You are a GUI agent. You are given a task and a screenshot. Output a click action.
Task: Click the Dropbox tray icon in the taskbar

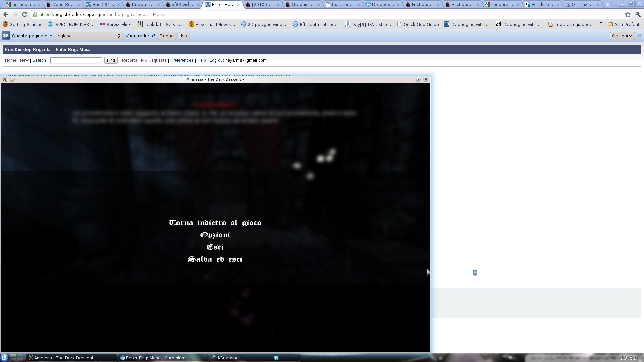click(276, 358)
